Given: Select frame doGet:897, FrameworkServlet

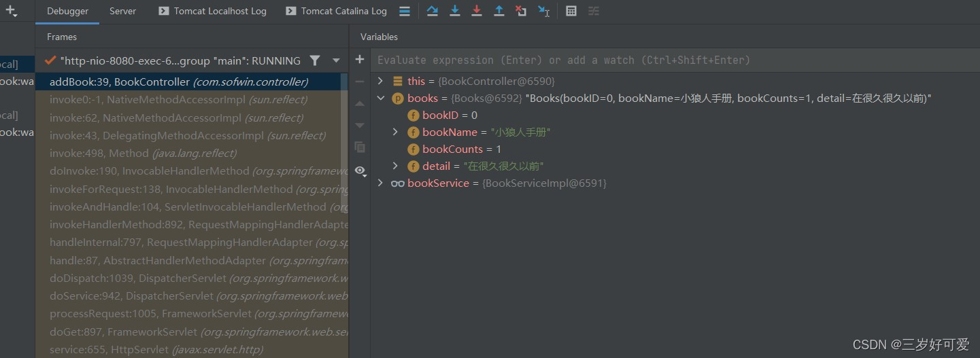Looking at the screenshot, I should click(x=192, y=332).
